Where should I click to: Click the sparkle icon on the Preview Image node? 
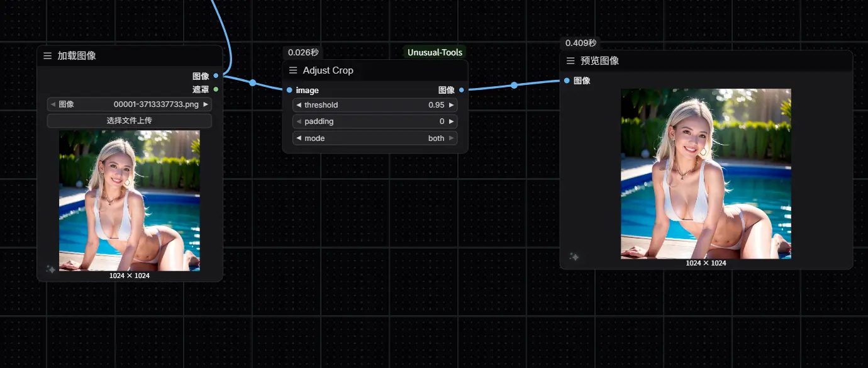[x=573, y=257]
